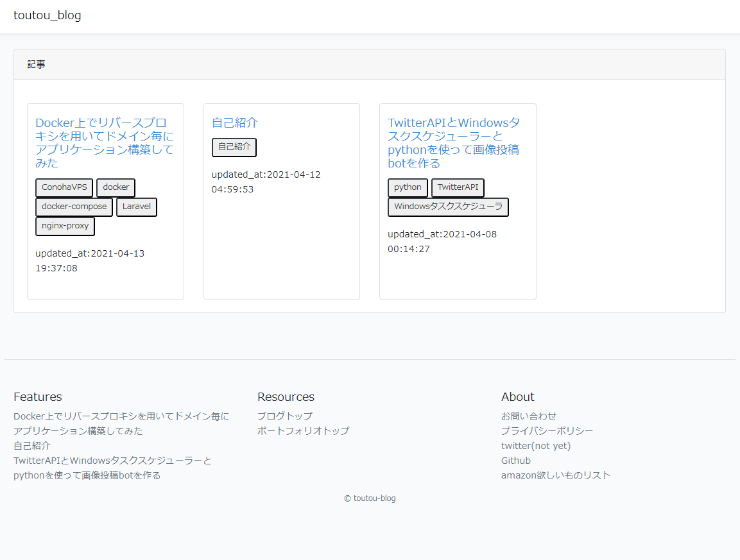Open footer link to Docker article

121,423
